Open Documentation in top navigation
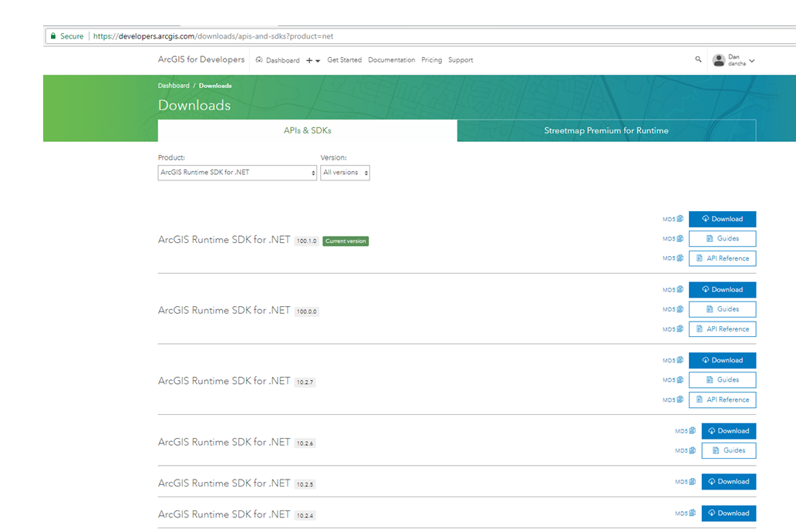Viewport: 796px width, 532px height. pos(391,60)
